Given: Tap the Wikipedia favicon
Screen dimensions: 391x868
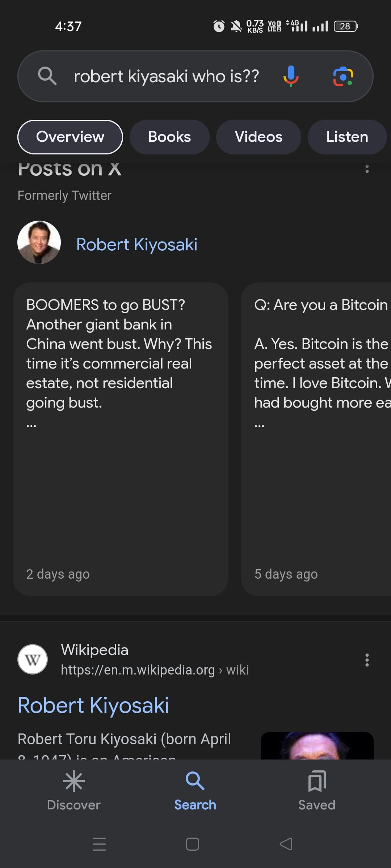Looking at the screenshot, I should click(x=33, y=659).
